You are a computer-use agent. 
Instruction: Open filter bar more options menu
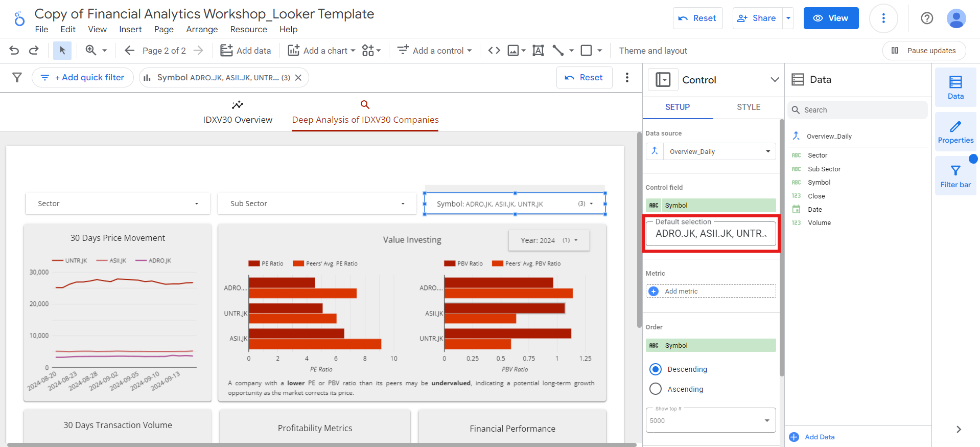[x=627, y=77]
